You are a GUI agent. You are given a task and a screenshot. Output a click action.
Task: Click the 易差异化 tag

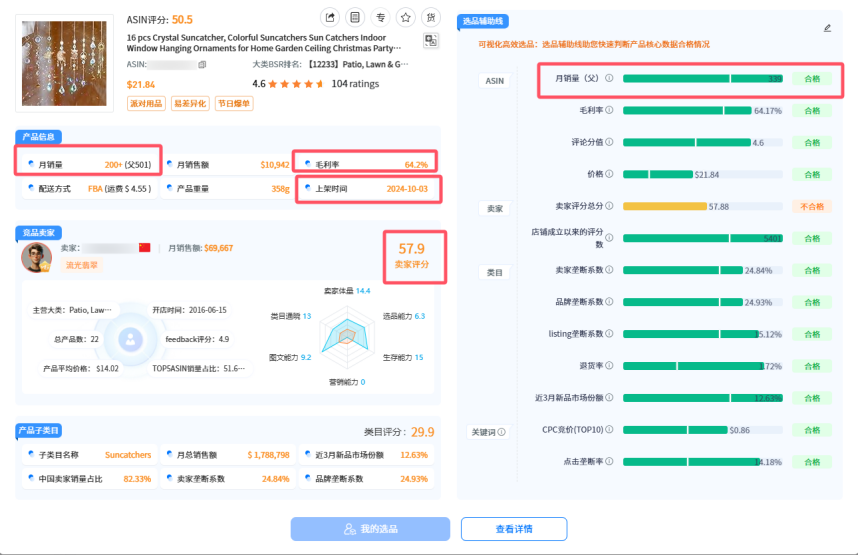click(190, 103)
